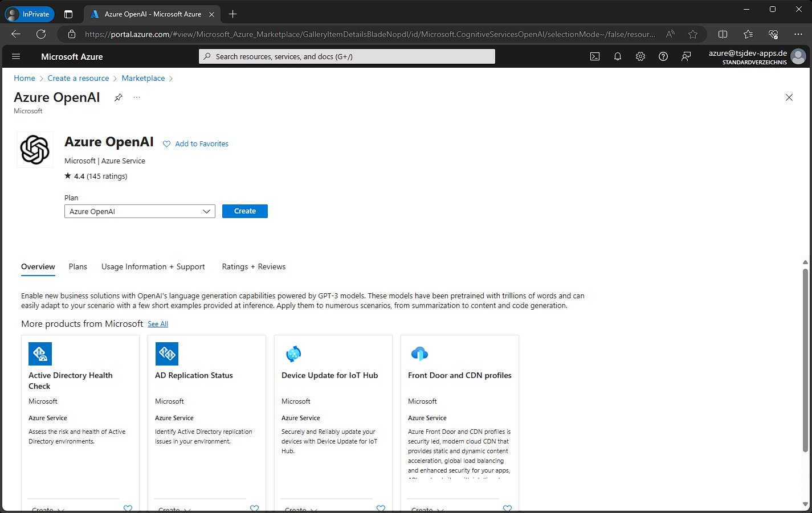Image resolution: width=812 pixels, height=513 pixels.
Task: Expand the Plan dropdown
Action: coord(140,211)
